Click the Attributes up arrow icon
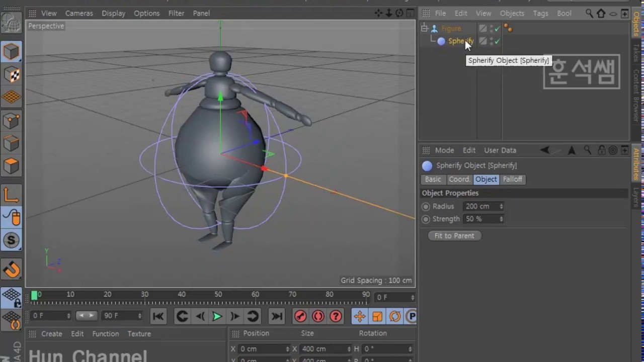The image size is (644, 362). [572, 150]
